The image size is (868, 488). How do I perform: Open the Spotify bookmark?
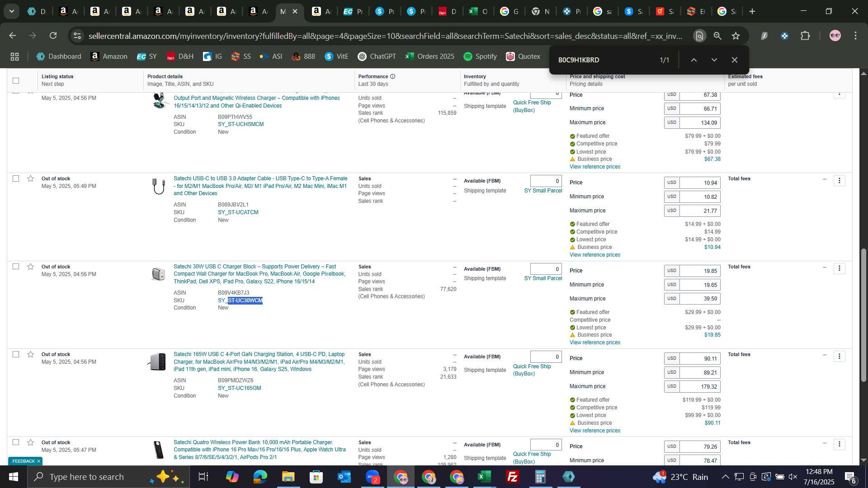pyautogui.click(x=480, y=56)
